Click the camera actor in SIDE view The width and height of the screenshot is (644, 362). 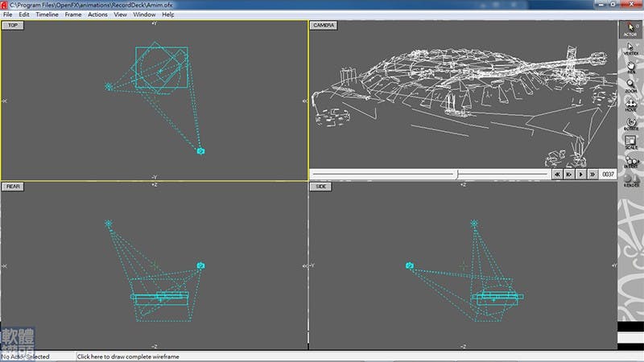[x=410, y=265]
